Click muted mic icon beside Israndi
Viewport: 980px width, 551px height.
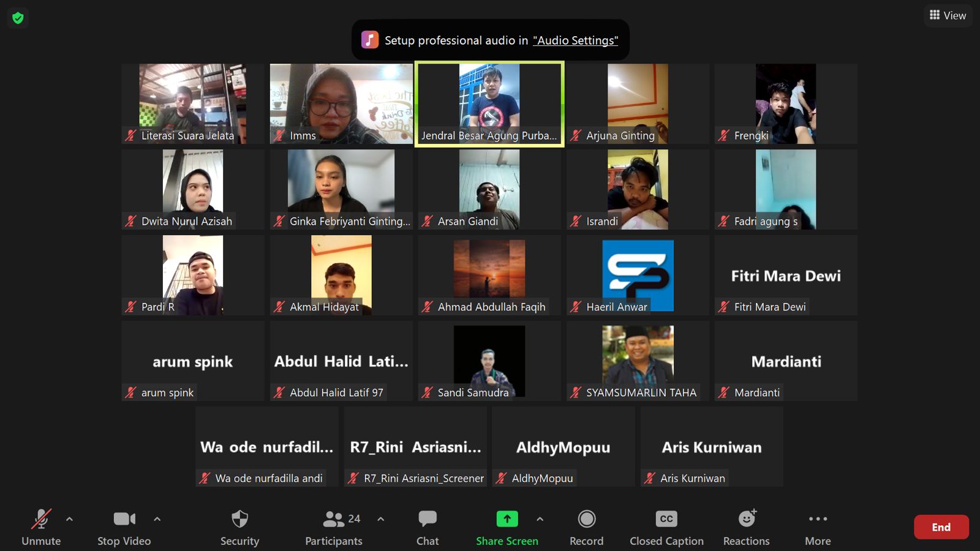[x=576, y=221]
